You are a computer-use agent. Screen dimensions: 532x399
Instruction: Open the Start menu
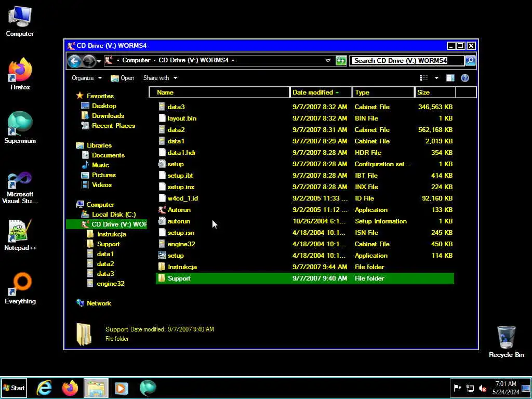14,388
